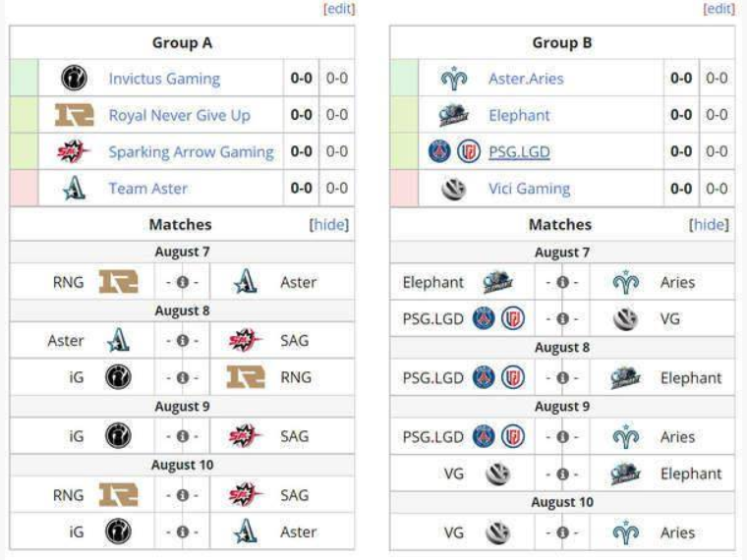
Task: Click Sparking Arrow Gaming logo in standings
Action: coord(74,152)
